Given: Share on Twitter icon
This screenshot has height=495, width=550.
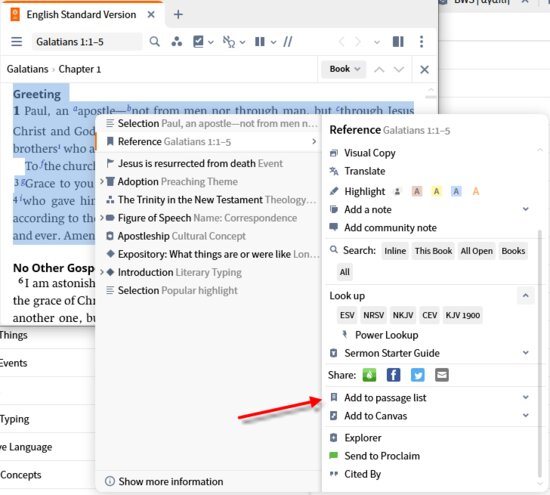Looking at the screenshot, I should pyautogui.click(x=417, y=375).
